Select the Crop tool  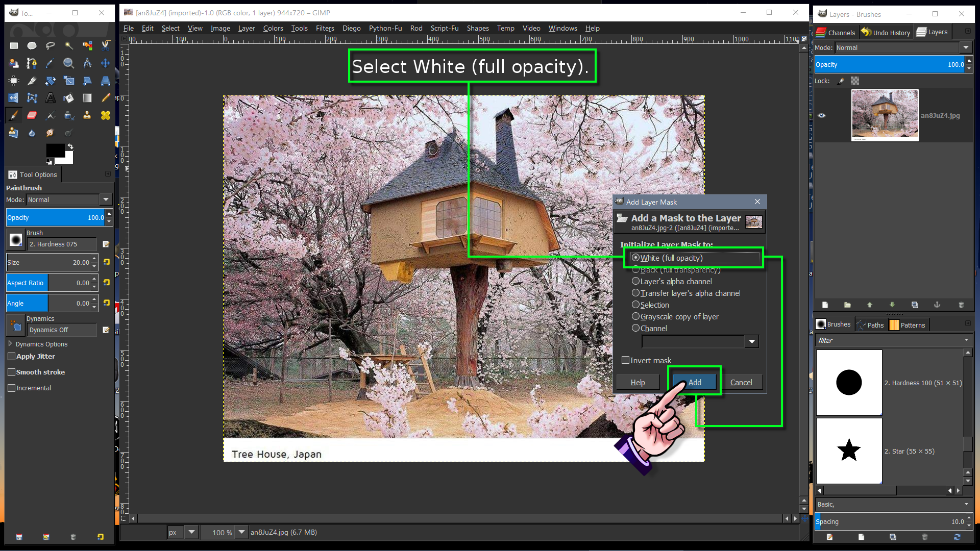[32, 81]
